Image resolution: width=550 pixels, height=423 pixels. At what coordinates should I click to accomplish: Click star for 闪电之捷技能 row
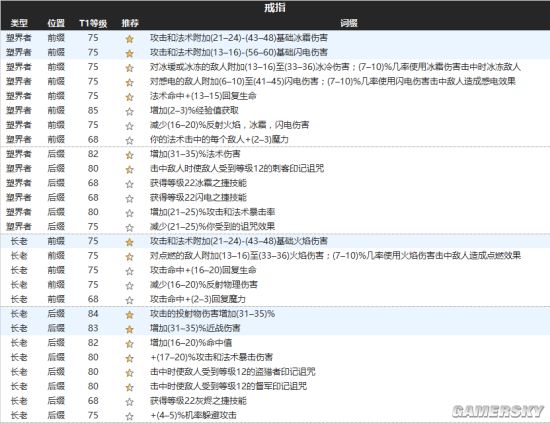tap(129, 199)
